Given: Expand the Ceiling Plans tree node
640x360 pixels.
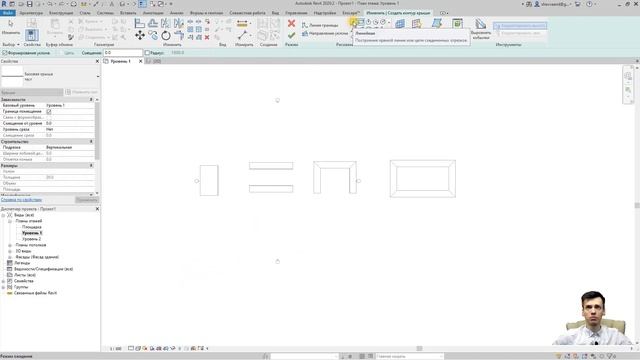Looking at the screenshot, I should click(10, 245).
